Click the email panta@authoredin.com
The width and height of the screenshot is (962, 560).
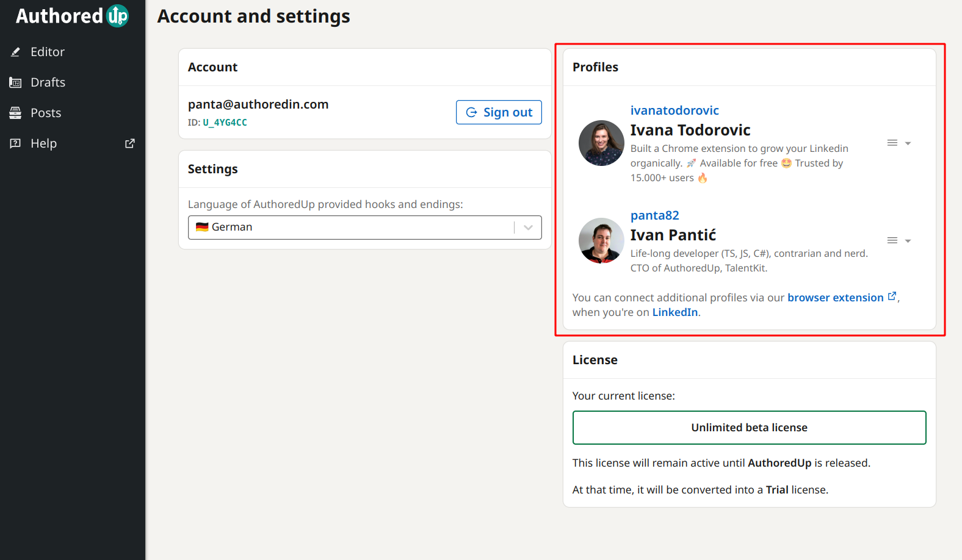258,104
